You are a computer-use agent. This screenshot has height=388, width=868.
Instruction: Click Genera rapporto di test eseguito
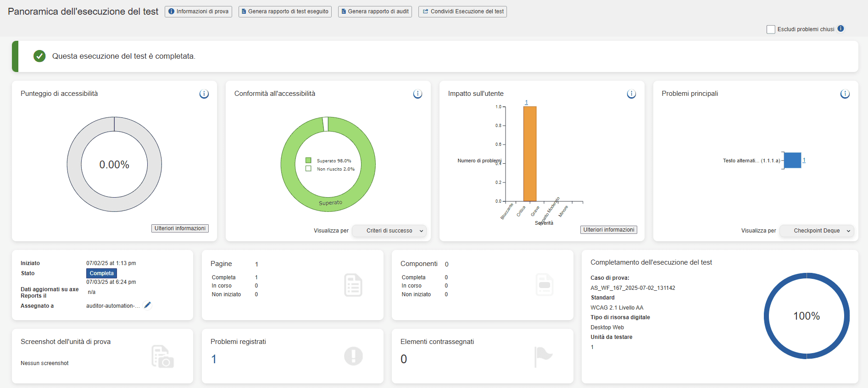285,11
